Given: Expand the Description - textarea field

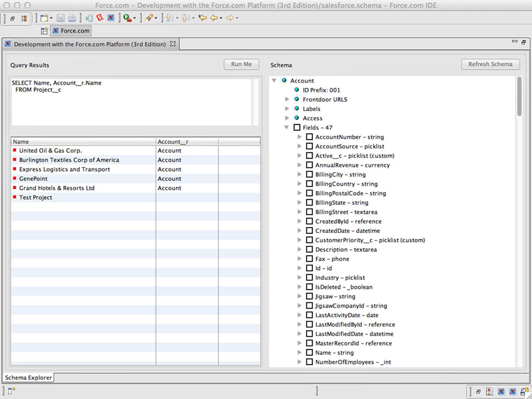Looking at the screenshot, I should (x=299, y=249).
